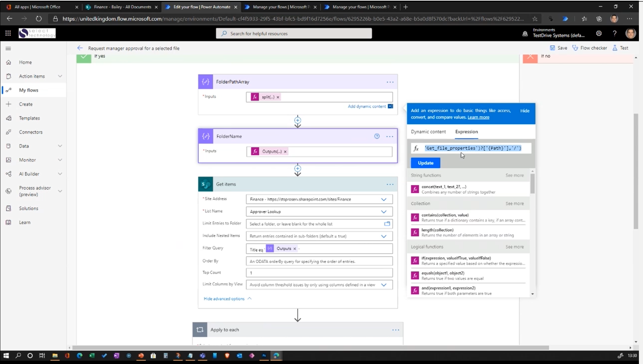
Task: Open Connectors from the sidebar
Action: click(30, 132)
